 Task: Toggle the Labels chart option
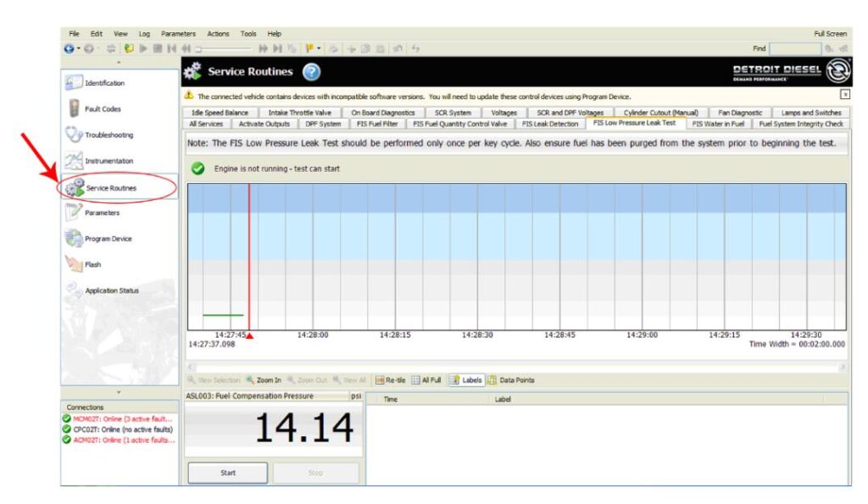click(465, 380)
